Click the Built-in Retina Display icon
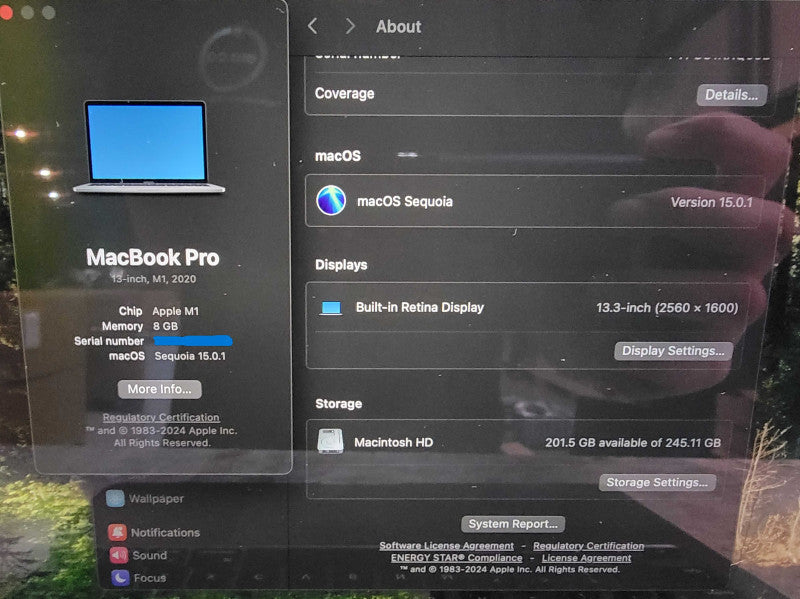The width and height of the screenshot is (800, 599). pyautogui.click(x=331, y=308)
